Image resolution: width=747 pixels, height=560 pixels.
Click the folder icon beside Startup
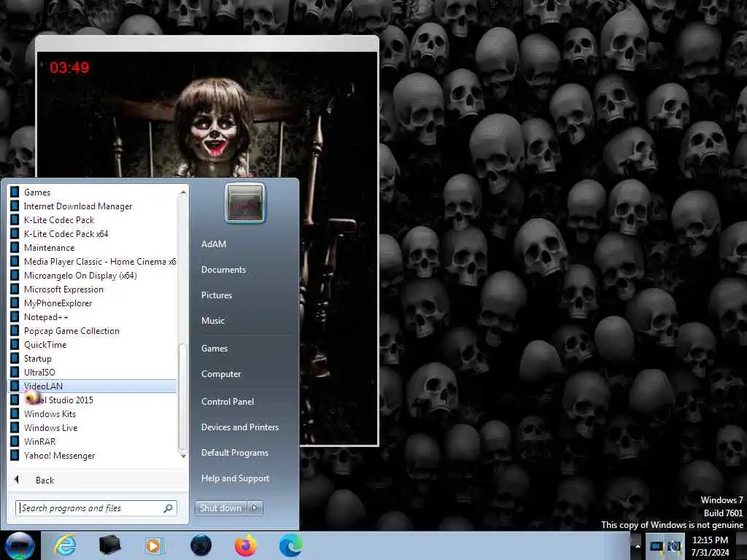tap(15, 358)
